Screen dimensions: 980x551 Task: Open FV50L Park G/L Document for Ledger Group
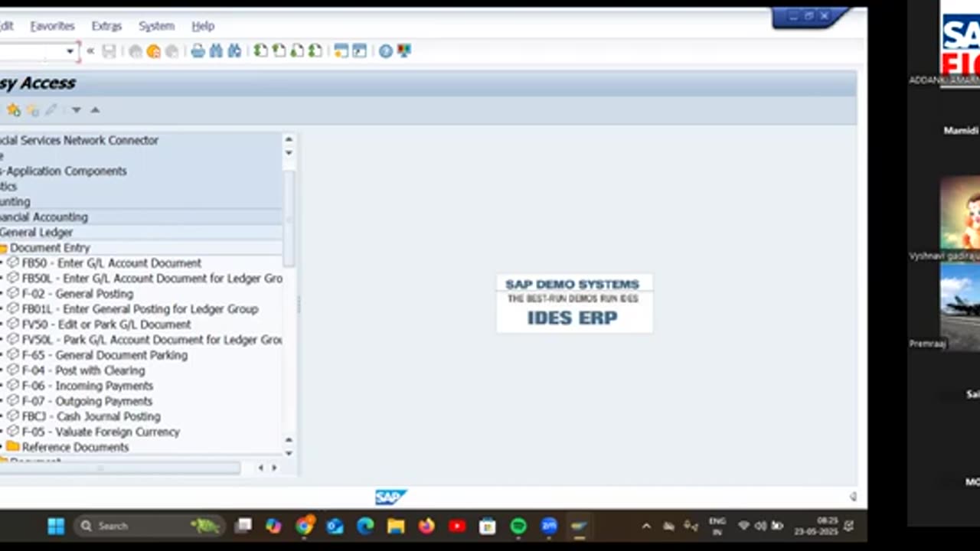pos(152,340)
